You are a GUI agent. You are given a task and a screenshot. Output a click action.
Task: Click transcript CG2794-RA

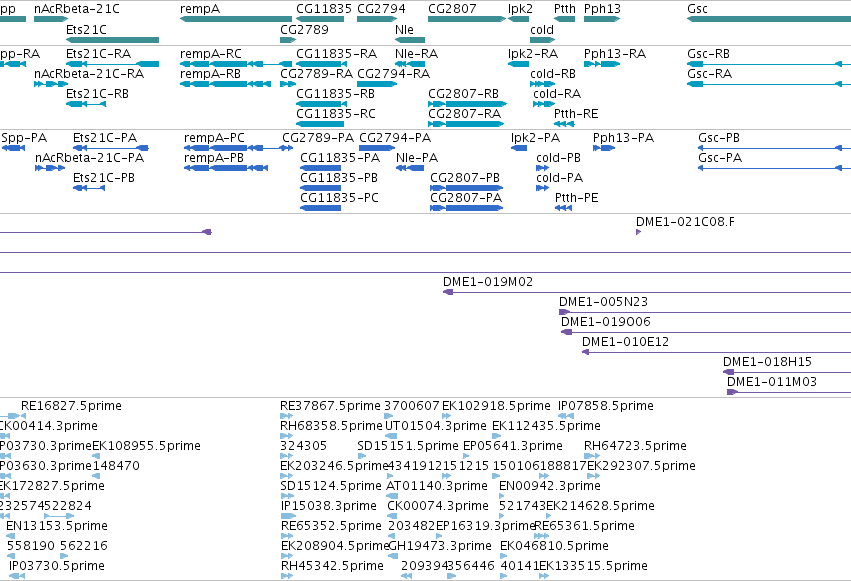[x=393, y=73]
